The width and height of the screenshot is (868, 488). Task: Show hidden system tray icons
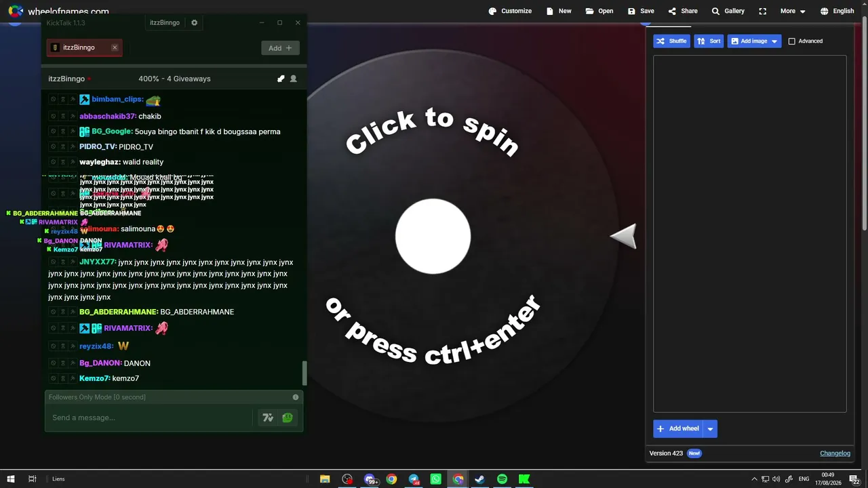click(x=754, y=479)
